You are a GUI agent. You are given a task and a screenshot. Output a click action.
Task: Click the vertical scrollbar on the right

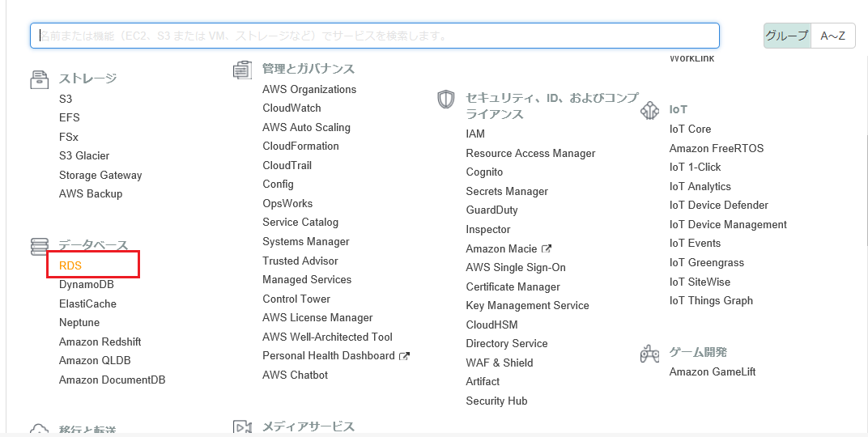tap(866, 191)
